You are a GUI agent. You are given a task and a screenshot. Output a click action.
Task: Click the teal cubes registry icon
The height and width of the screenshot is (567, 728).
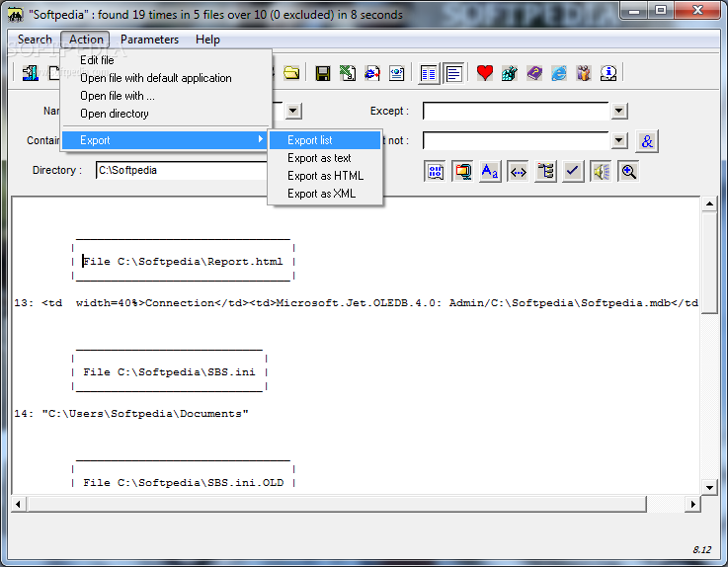click(510, 73)
